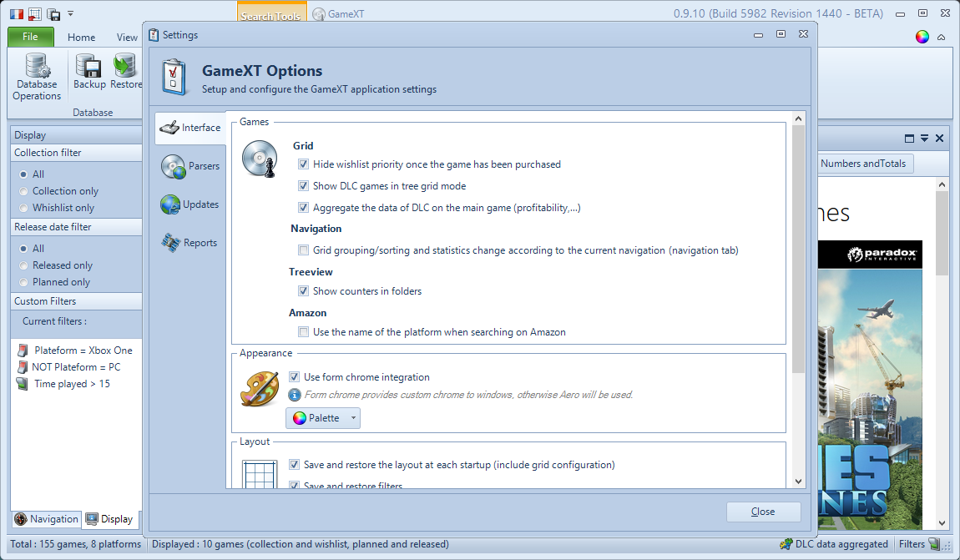Open the File menu tab
This screenshot has height=560, width=960.
[31, 37]
